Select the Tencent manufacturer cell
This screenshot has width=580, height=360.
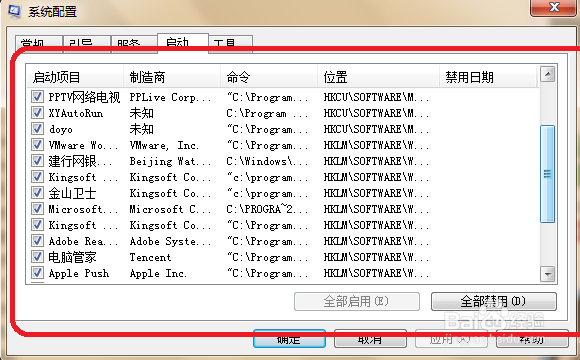(x=150, y=257)
